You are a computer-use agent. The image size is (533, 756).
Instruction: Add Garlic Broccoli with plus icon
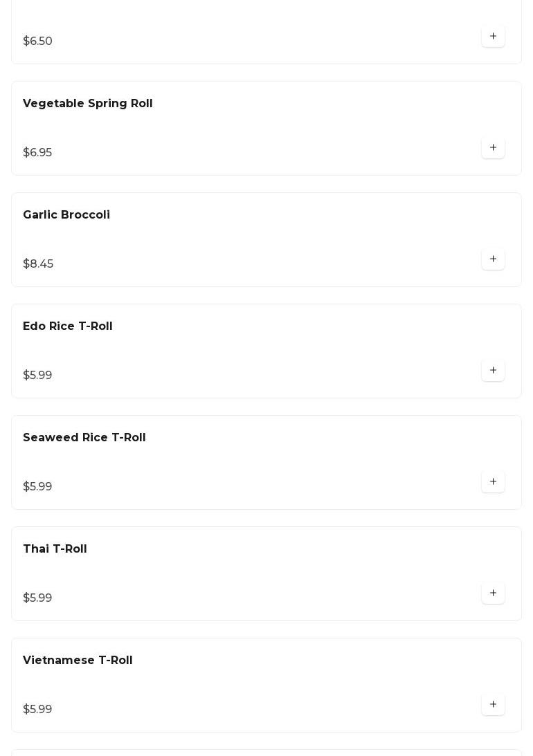click(x=493, y=259)
